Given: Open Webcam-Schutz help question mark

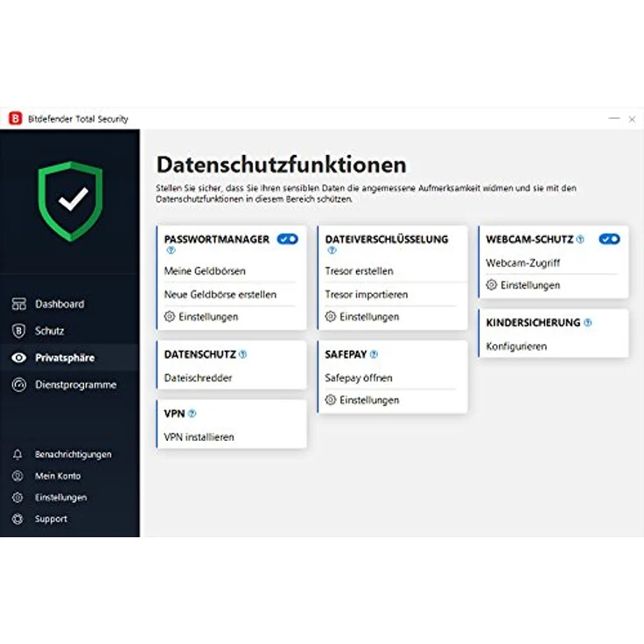Looking at the screenshot, I should [x=580, y=239].
